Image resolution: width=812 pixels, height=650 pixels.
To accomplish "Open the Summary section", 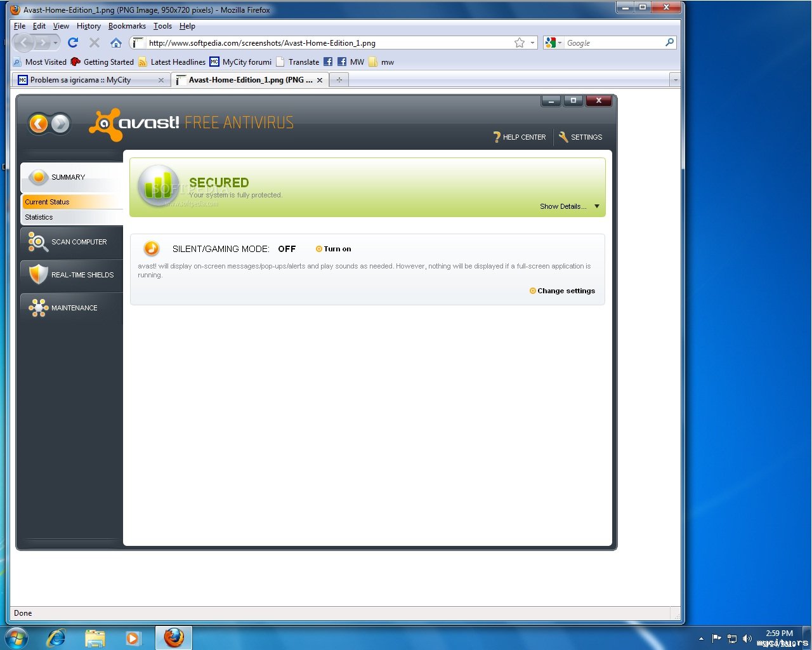I will 72,178.
